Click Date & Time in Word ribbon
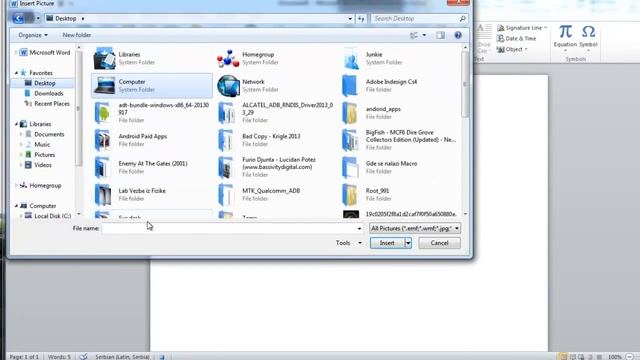 [516, 38]
